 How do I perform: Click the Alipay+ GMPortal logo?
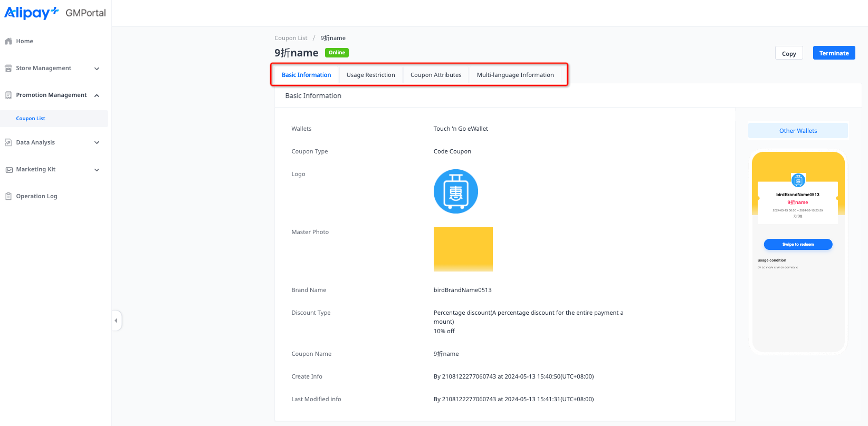[x=55, y=13]
